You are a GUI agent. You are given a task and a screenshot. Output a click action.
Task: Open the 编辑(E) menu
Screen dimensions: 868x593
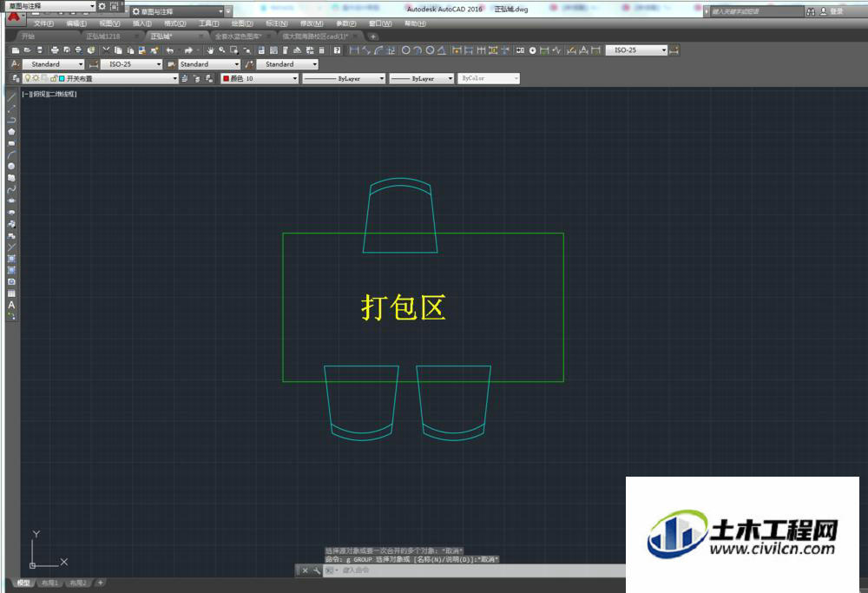pyautogui.click(x=76, y=23)
